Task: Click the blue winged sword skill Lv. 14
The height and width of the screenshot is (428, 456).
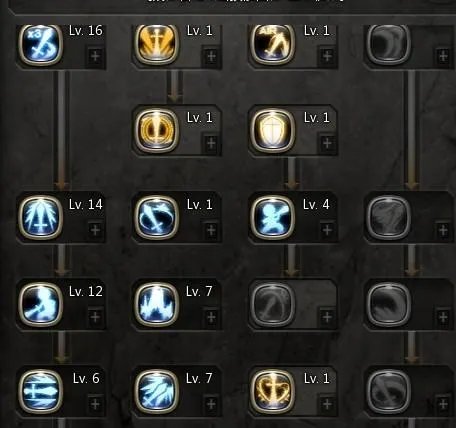Action: 41,217
